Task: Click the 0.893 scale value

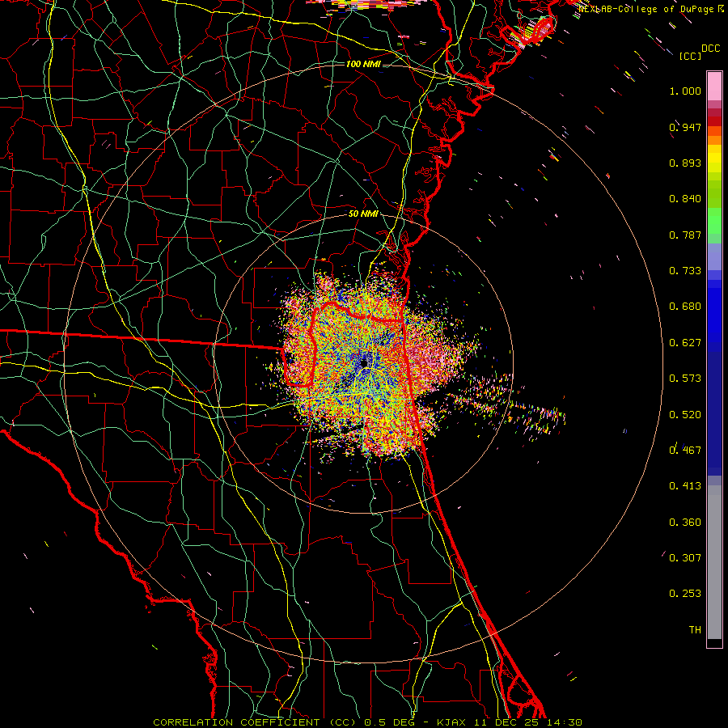Action: (685, 163)
